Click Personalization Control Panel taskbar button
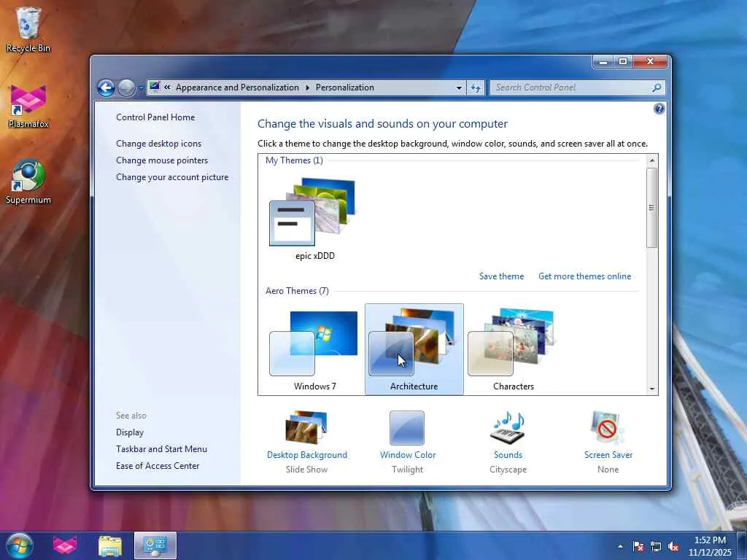 [x=155, y=545]
